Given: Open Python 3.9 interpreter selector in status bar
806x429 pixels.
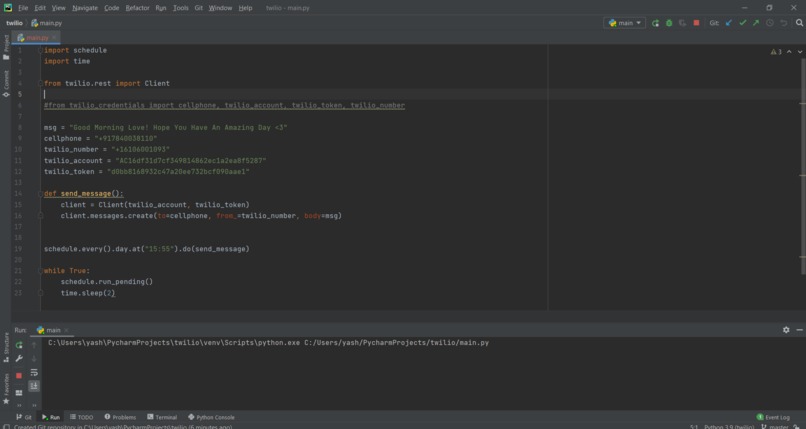Looking at the screenshot, I should coord(729,426).
